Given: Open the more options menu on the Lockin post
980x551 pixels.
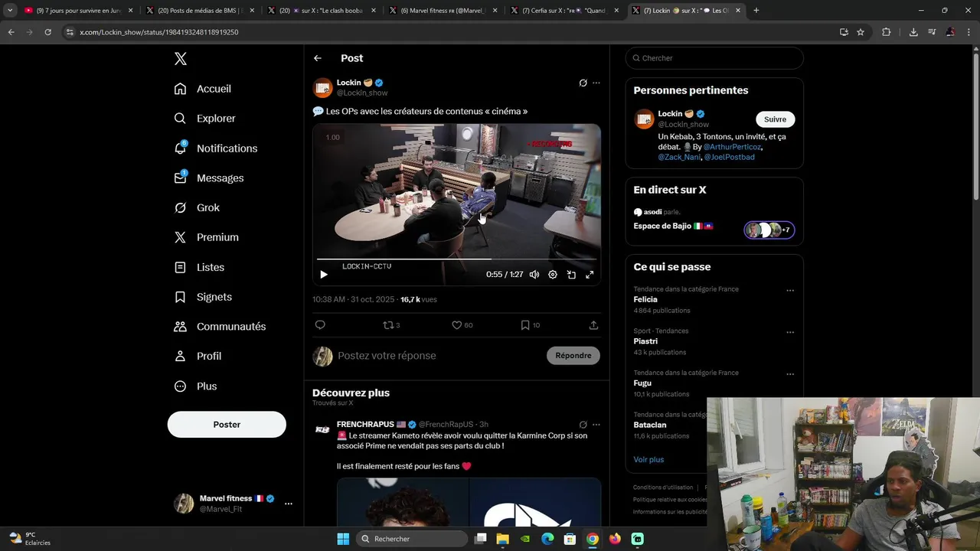Looking at the screenshot, I should pyautogui.click(x=596, y=83).
